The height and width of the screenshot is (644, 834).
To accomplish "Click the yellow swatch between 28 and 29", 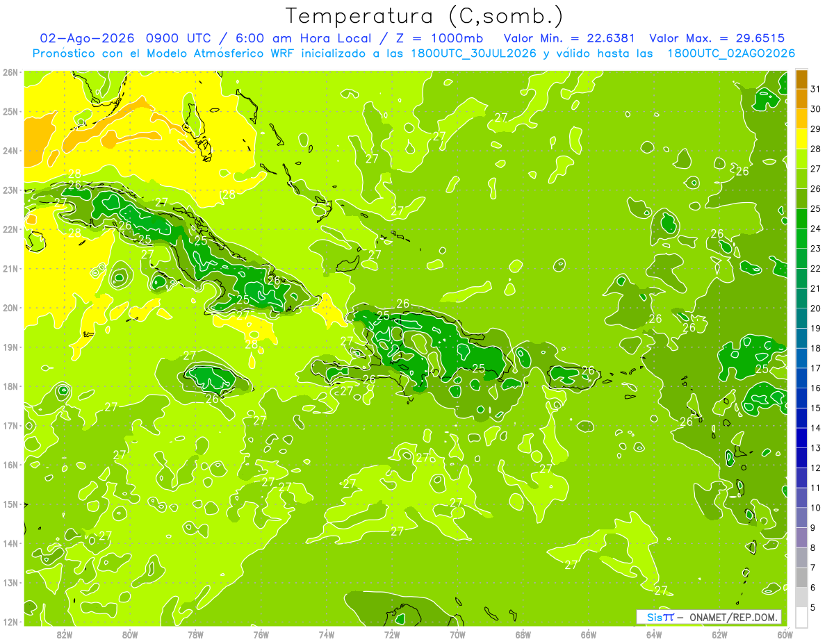I will point(801,139).
